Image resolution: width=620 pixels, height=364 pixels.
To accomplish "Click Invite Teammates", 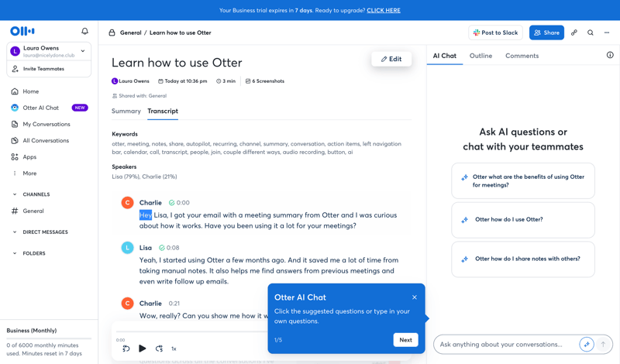I will (x=43, y=69).
